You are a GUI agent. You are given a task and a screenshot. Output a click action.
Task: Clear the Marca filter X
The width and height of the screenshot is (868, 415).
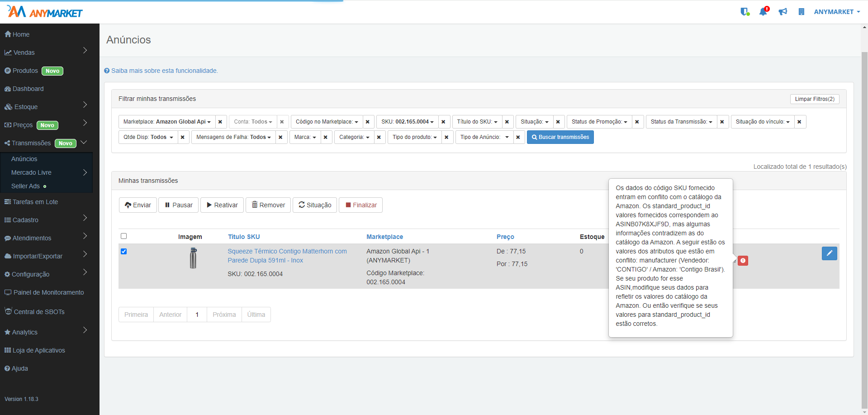point(326,137)
